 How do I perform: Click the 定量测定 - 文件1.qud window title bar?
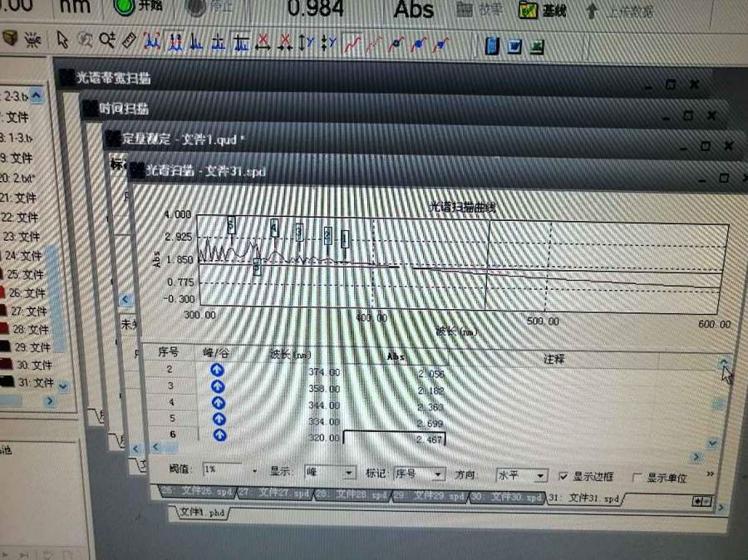pyautogui.click(x=425, y=142)
